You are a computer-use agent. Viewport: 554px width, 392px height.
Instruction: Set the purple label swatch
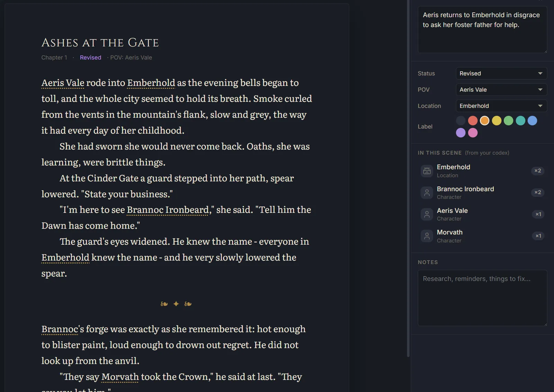coord(461,133)
